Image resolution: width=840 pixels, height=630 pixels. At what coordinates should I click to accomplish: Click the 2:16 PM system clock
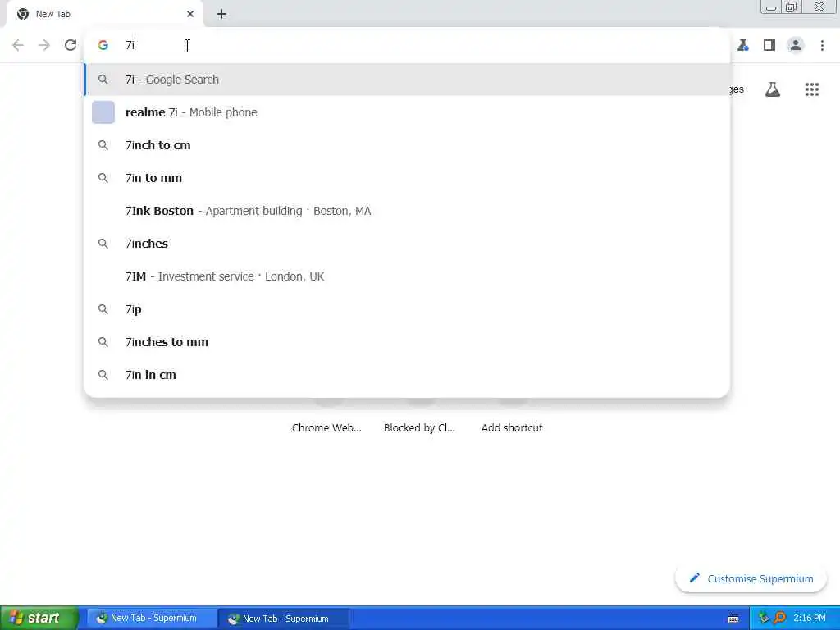click(x=810, y=619)
